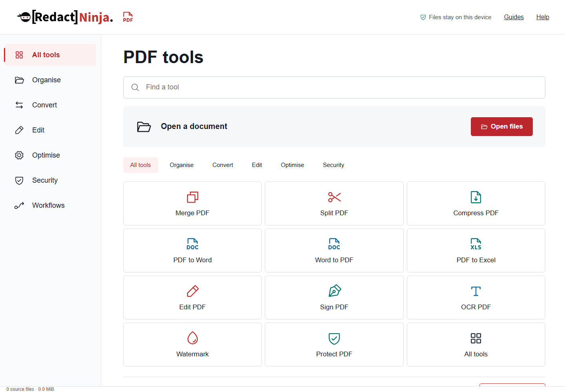Image resolution: width=565 pixels, height=392 pixels.
Task: Click the Convert arrows icon in sidebar
Action: click(x=19, y=105)
